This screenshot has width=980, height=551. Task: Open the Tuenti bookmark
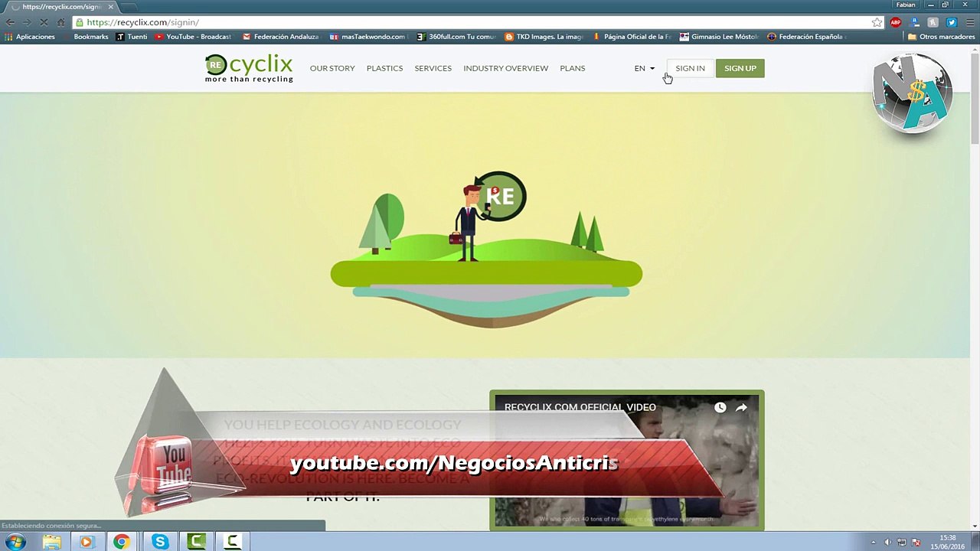[132, 36]
